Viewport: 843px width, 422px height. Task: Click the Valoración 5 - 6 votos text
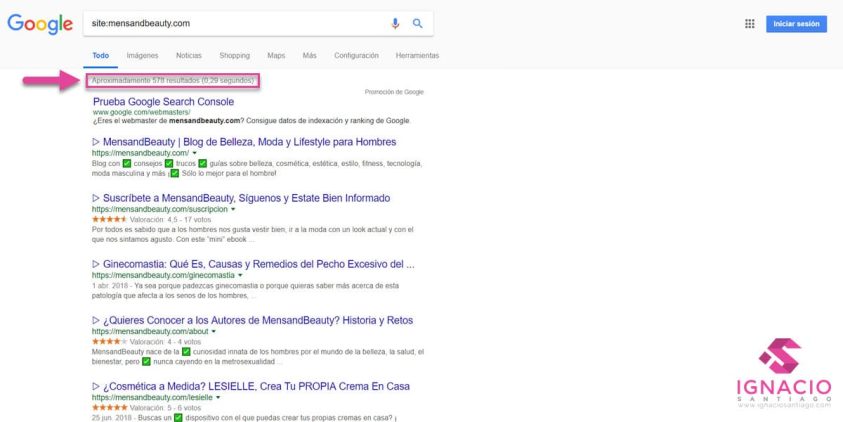point(165,407)
